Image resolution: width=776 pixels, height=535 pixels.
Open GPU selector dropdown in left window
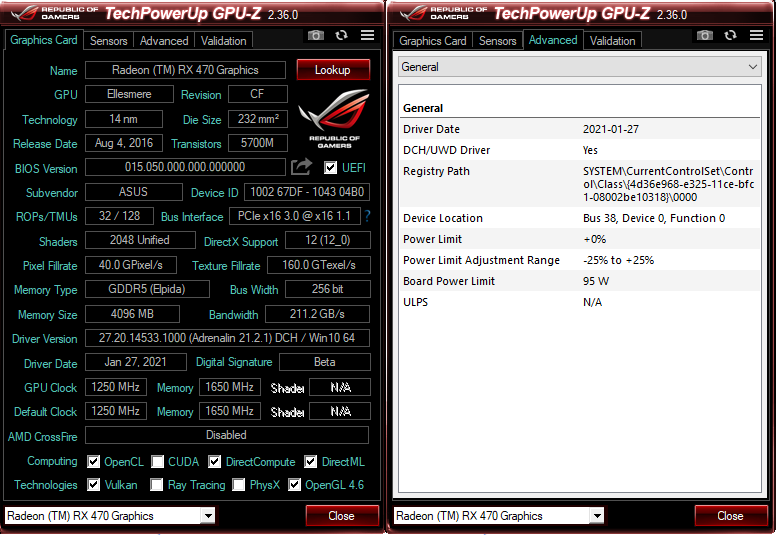point(208,516)
